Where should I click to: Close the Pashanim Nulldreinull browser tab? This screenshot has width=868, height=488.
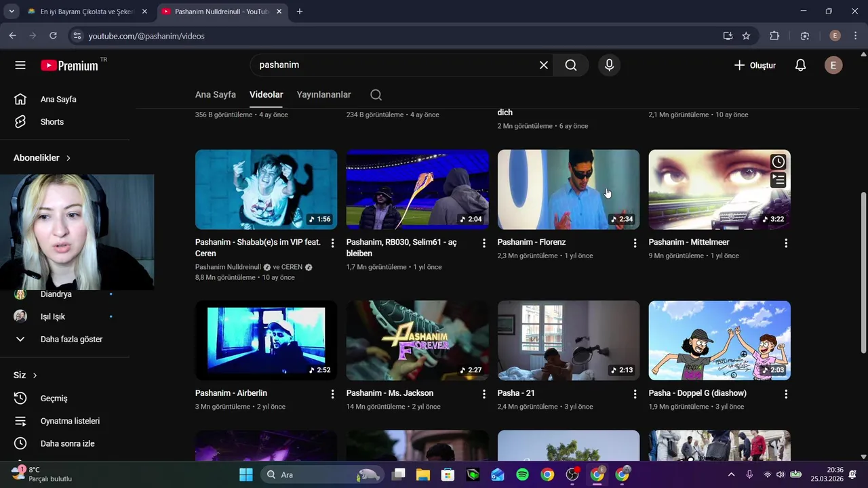pos(278,12)
